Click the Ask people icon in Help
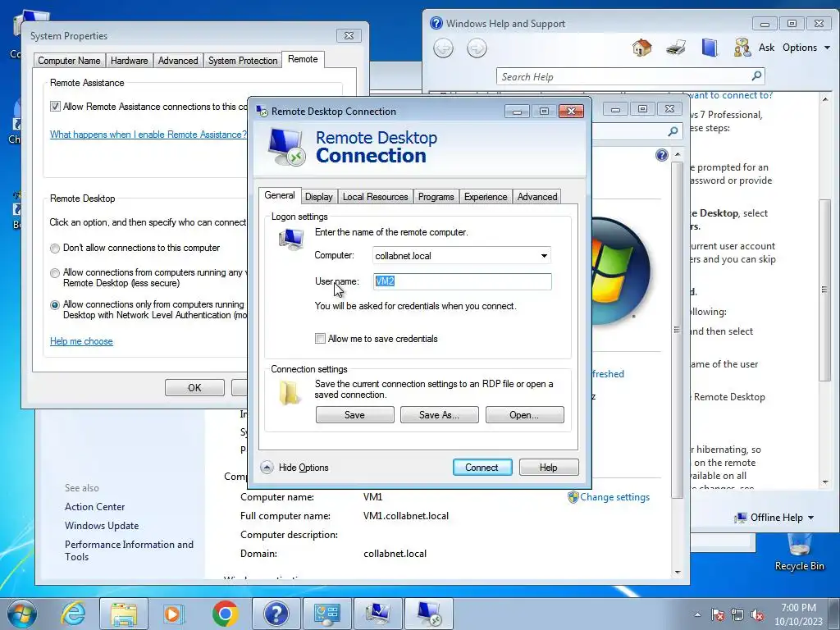 (742, 48)
